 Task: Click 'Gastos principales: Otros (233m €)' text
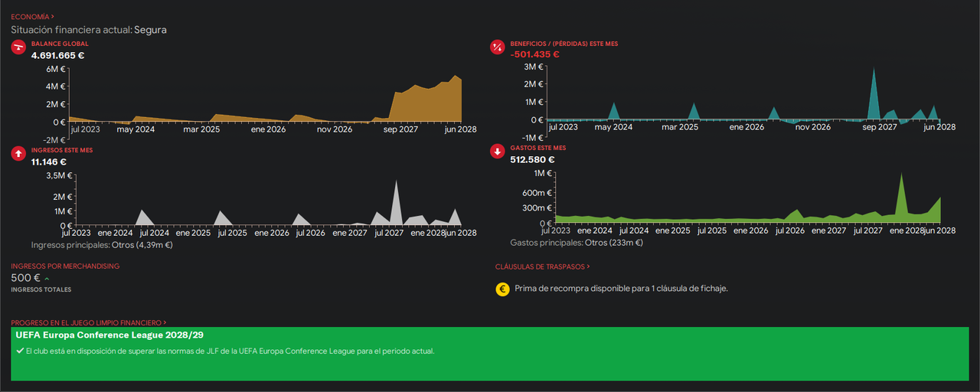pos(577,243)
